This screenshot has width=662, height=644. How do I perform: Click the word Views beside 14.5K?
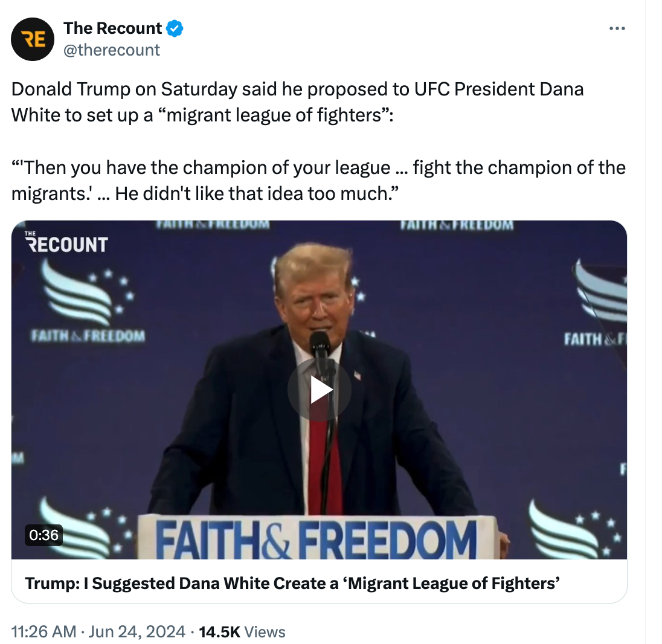point(265,632)
